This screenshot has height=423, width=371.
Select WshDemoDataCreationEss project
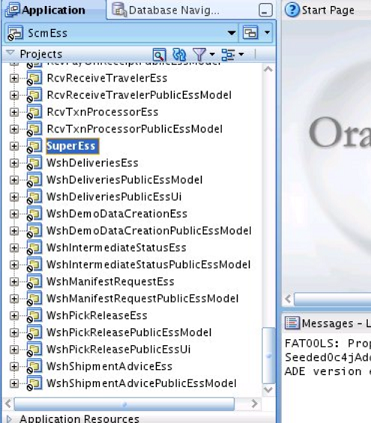tap(117, 214)
